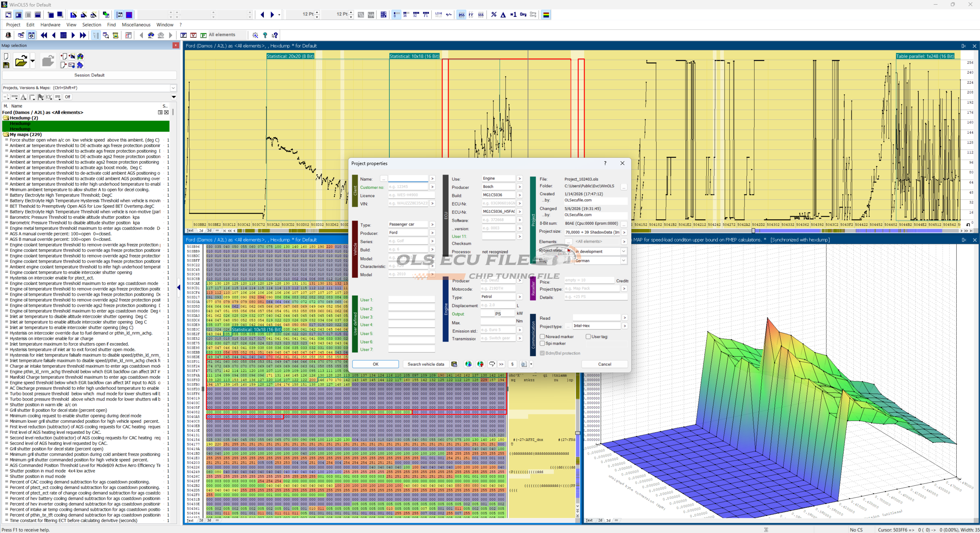Open the arrow next to Emission std. field

click(519, 330)
